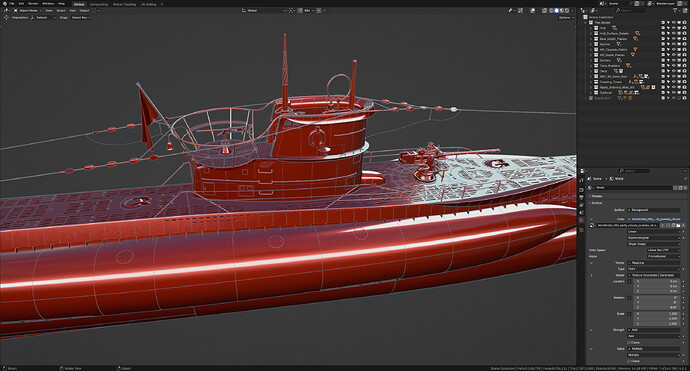
Task: Switch to Motion Tracking workspace tab
Action: point(125,4)
